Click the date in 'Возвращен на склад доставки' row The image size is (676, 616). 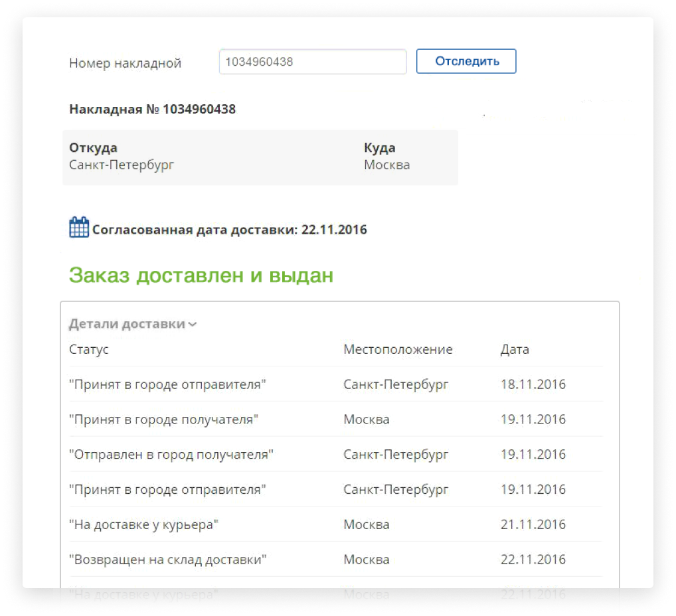(533, 559)
